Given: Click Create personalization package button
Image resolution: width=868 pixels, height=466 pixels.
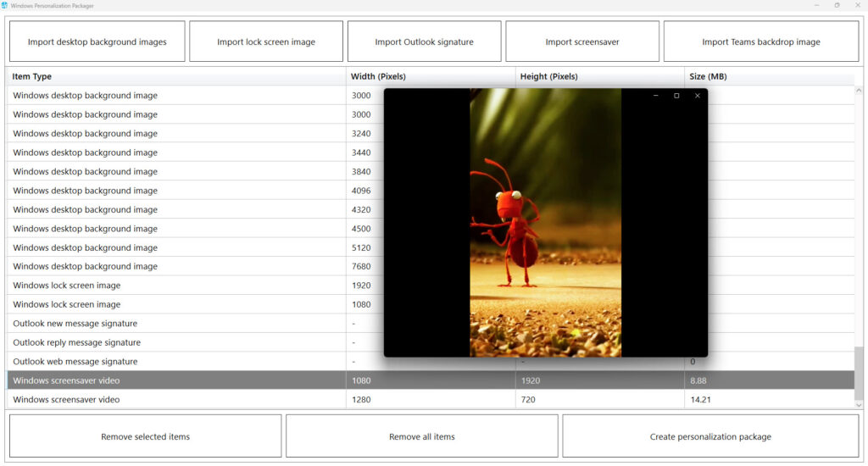Looking at the screenshot, I should pyautogui.click(x=710, y=436).
